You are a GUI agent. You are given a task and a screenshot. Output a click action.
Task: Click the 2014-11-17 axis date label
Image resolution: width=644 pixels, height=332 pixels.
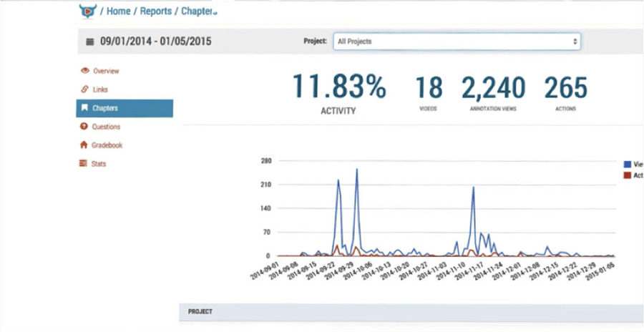coord(469,270)
